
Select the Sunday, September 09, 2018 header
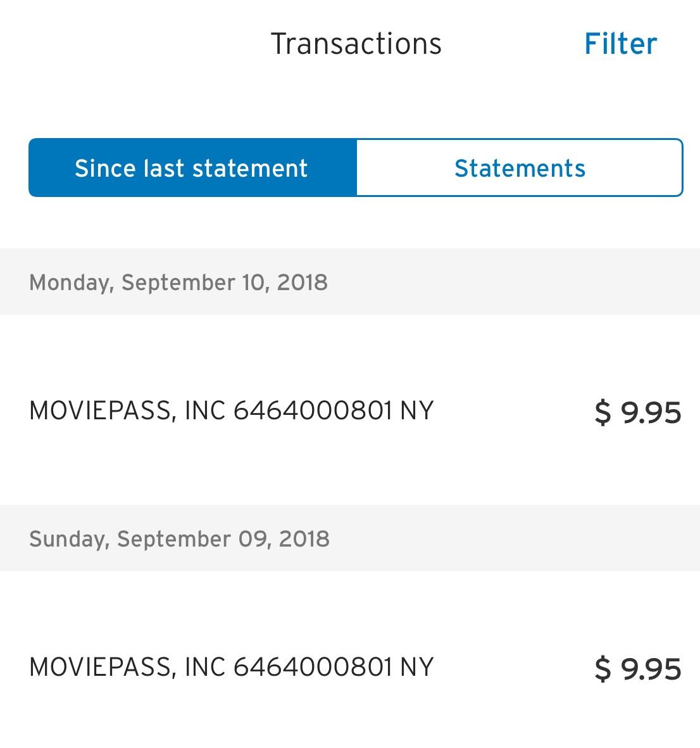point(178,538)
